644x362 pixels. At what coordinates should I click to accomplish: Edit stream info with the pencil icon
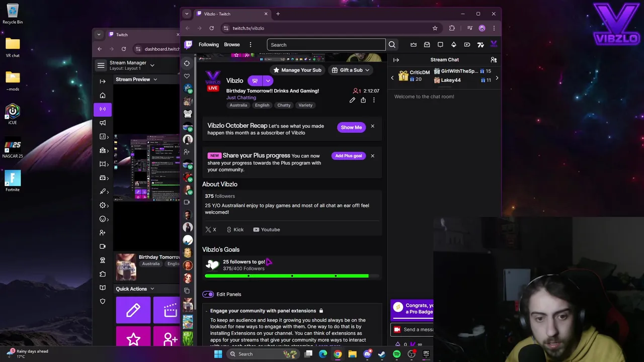(x=352, y=100)
